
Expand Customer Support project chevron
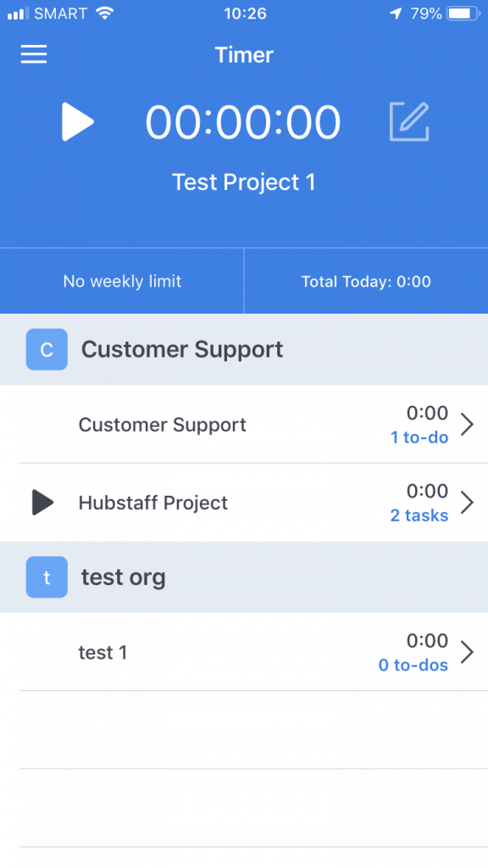[468, 425]
